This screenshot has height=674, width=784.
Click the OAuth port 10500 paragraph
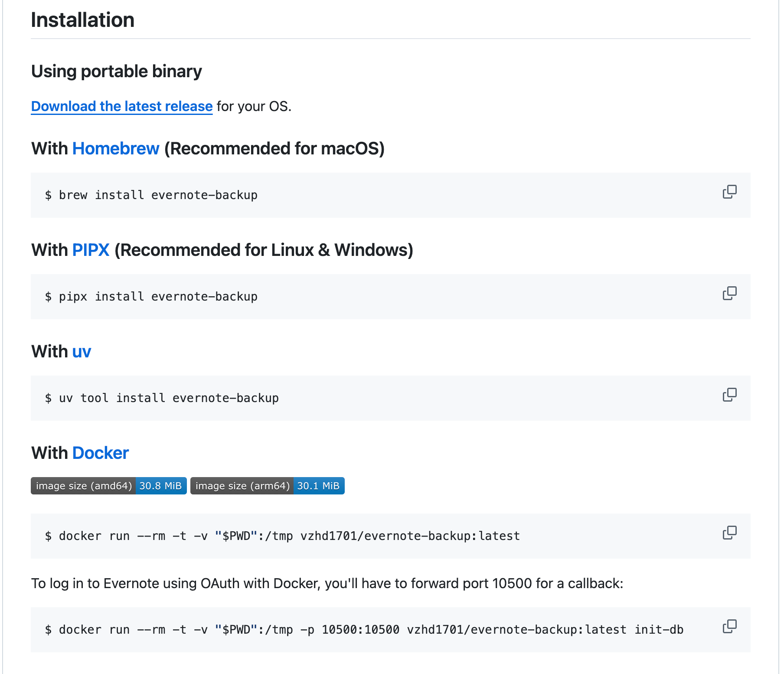[327, 584]
